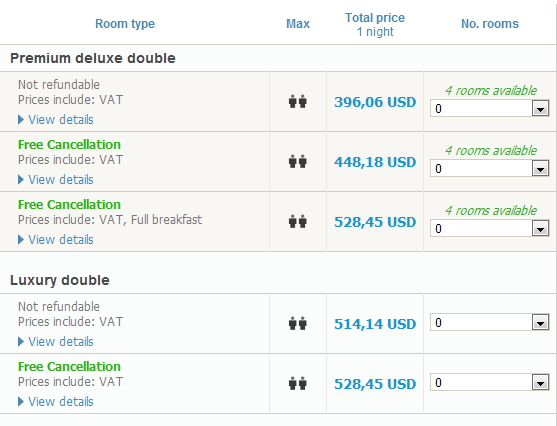Image resolution: width=557 pixels, height=426 pixels.
Task: Click the 396,06 USD price
Action: coord(375,102)
